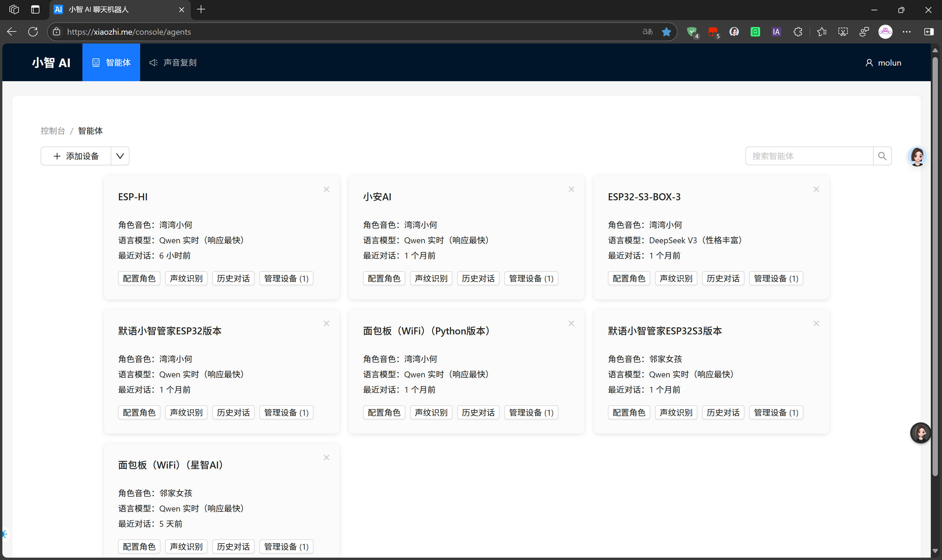Focus the 搜索智能体 search field
The image size is (942, 560).
809,156
